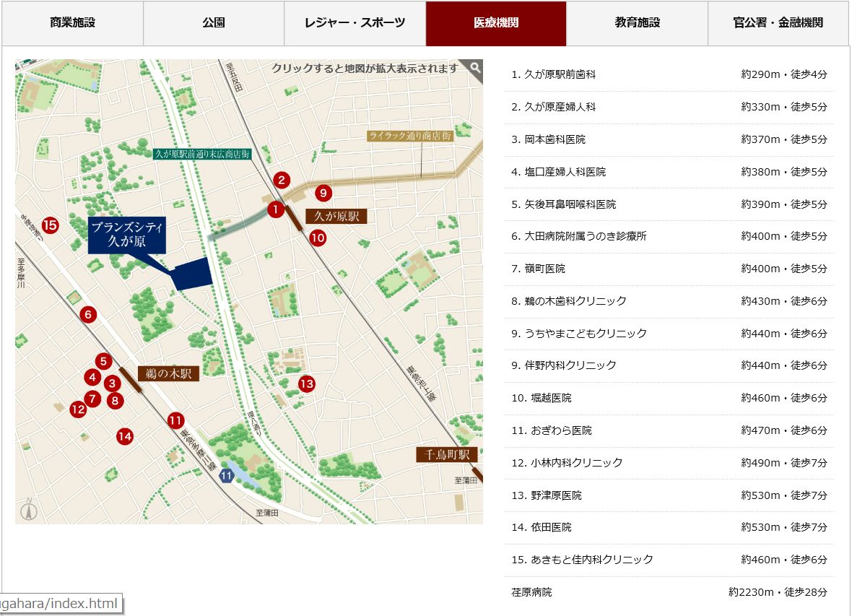Switch to the 官公署・金融機関 tab
The width and height of the screenshot is (852, 616).
pyautogui.click(x=778, y=22)
